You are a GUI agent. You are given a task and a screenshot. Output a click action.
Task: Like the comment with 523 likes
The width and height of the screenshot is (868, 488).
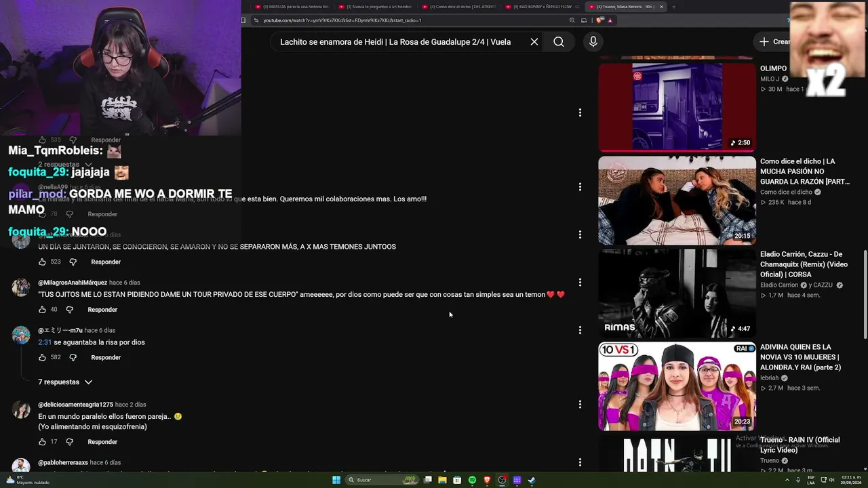point(42,262)
